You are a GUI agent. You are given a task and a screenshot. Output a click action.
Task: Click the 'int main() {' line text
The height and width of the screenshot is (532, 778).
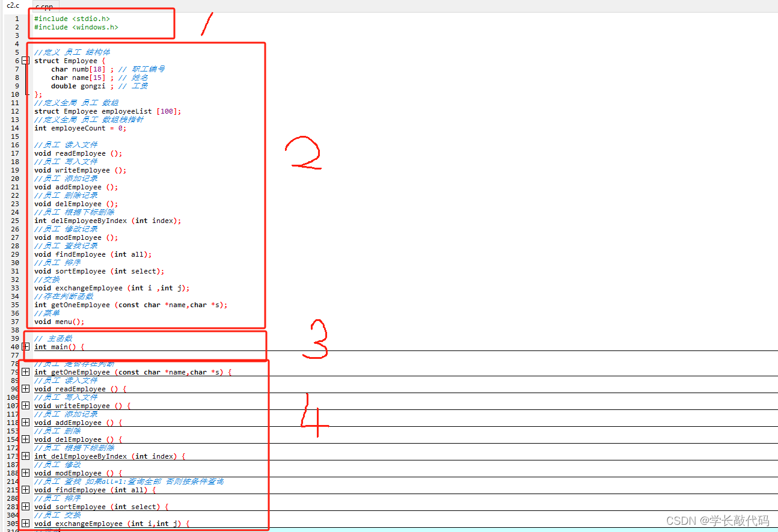coord(60,347)
